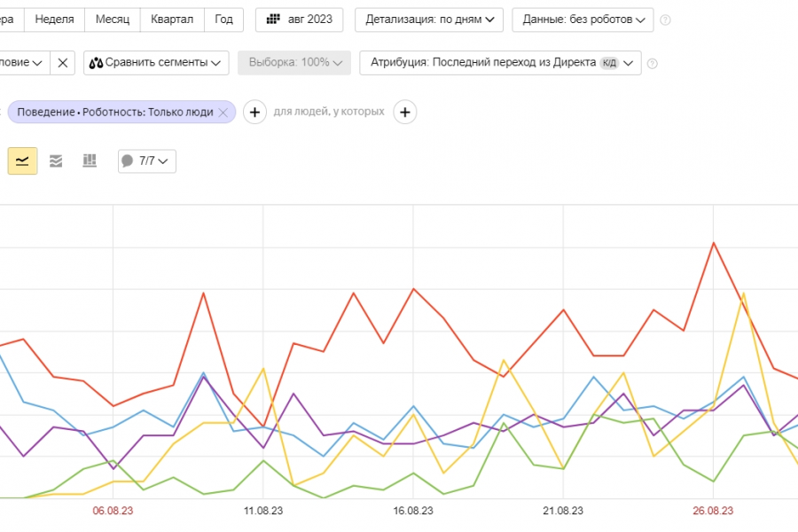Open the 7/7 chart annotations dropdown

pyautogui.click(x=147, y=160)
